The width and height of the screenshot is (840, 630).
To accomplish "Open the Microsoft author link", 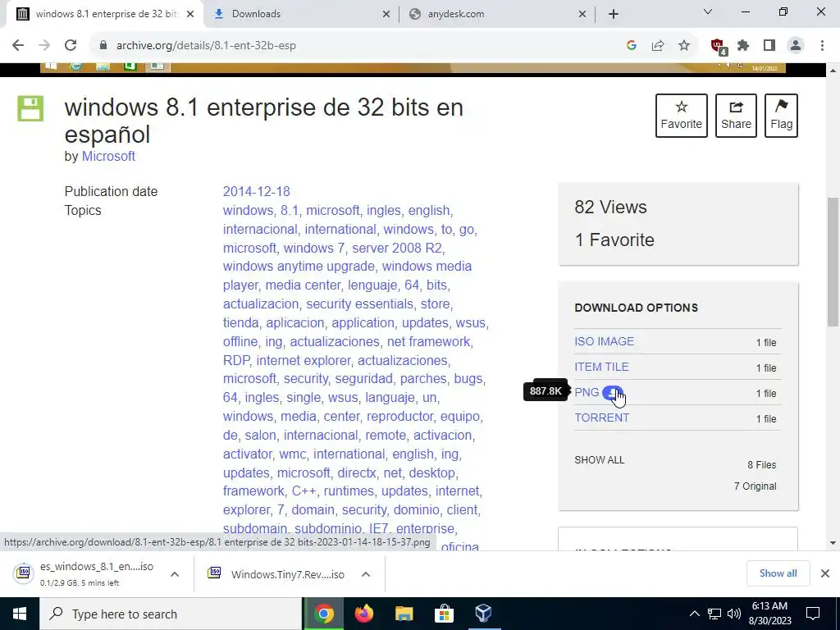I will 108,157.
